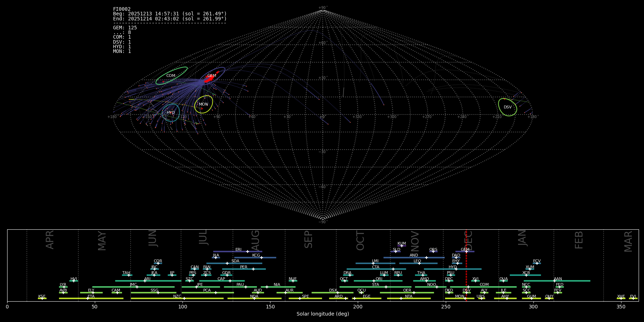Screen dimensions: 644x322
Task: Select the HVI shower label
Action: (x=74, y=279)
